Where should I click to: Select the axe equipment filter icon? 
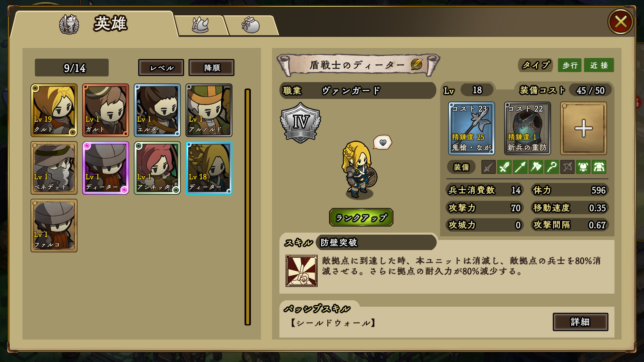536,167
